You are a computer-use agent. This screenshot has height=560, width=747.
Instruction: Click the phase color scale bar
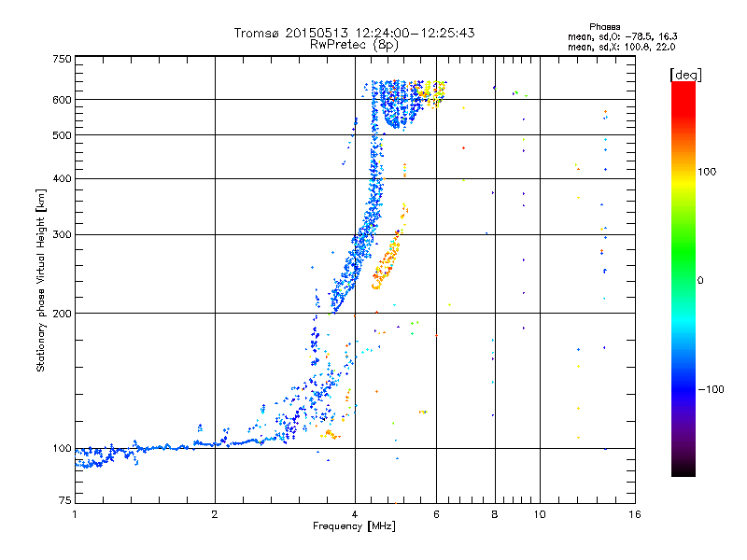pyautogui.click(x=684, y=278)
